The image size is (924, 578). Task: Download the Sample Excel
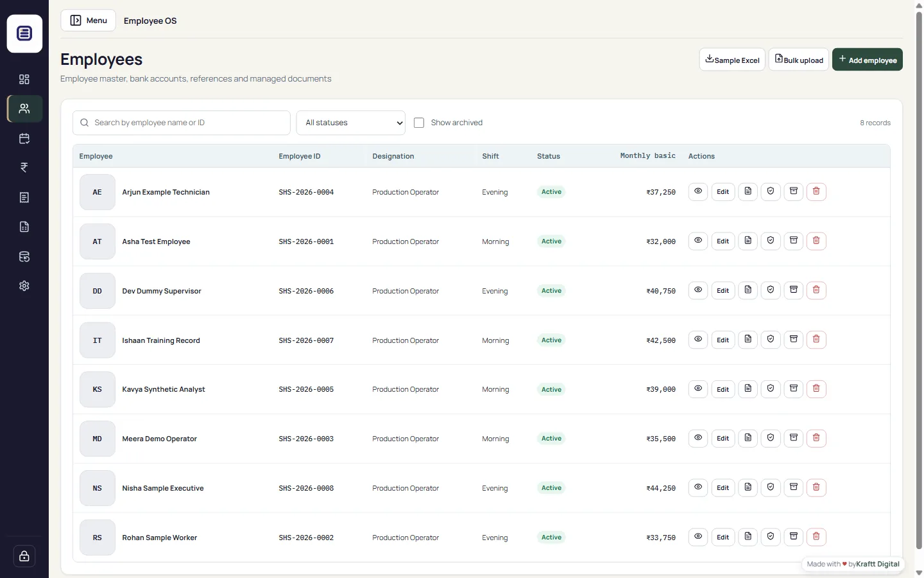[732, 60]
